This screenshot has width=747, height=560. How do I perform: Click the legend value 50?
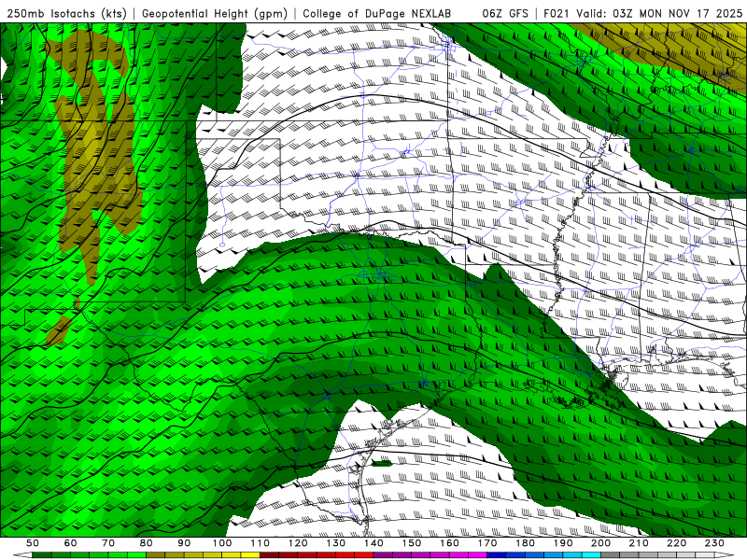[33, 543]
